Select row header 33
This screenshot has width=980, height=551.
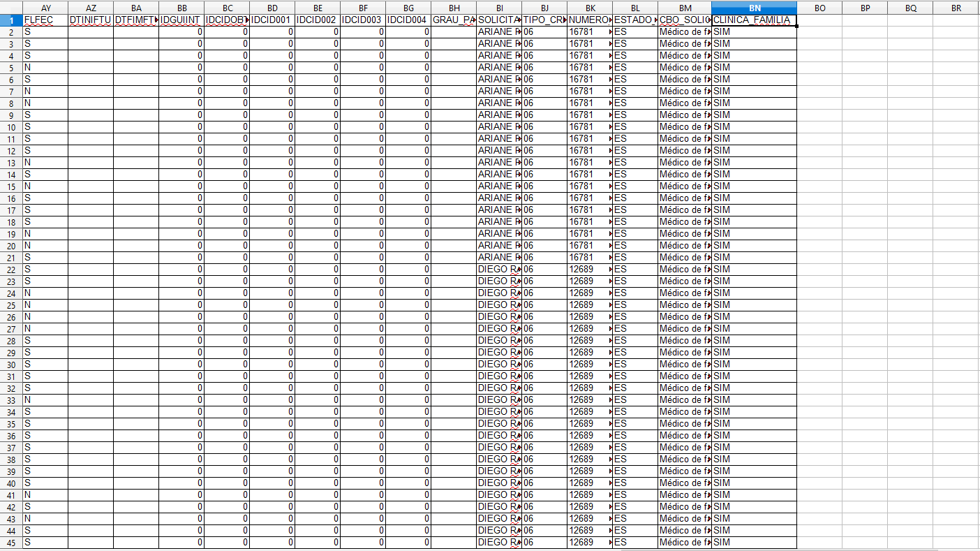pos(11,400)
